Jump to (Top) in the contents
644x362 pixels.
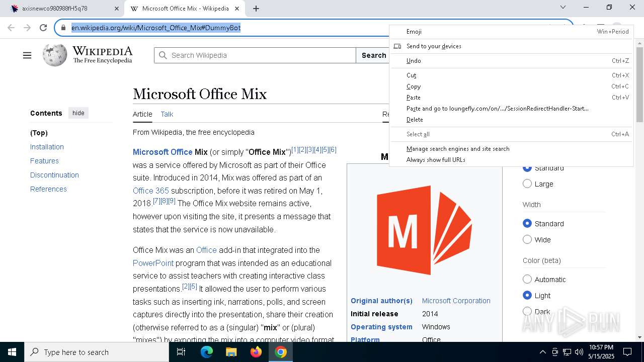pyautogui.click(x=39, y=133)
